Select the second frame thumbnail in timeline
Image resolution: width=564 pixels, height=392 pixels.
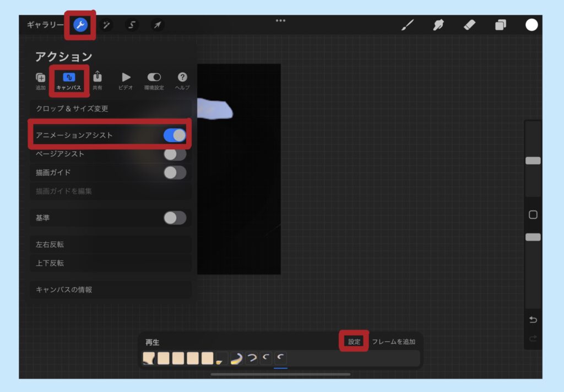(x=163, y=358)
